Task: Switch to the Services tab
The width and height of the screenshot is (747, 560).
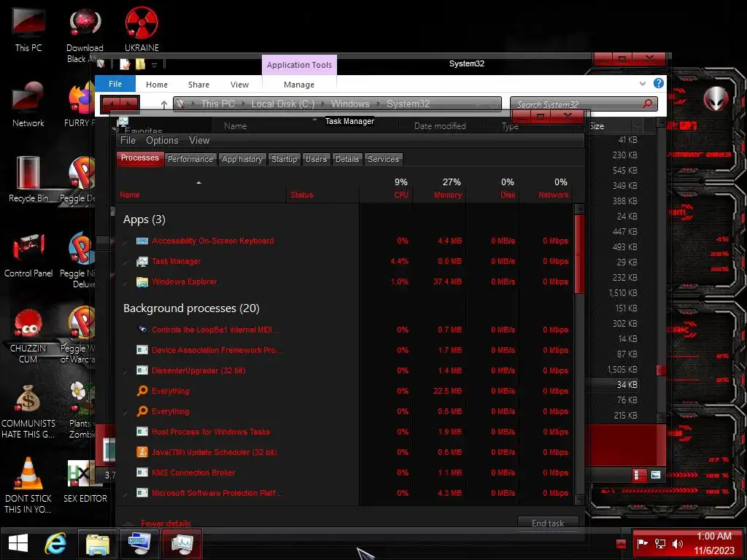Action: point(383,159)
